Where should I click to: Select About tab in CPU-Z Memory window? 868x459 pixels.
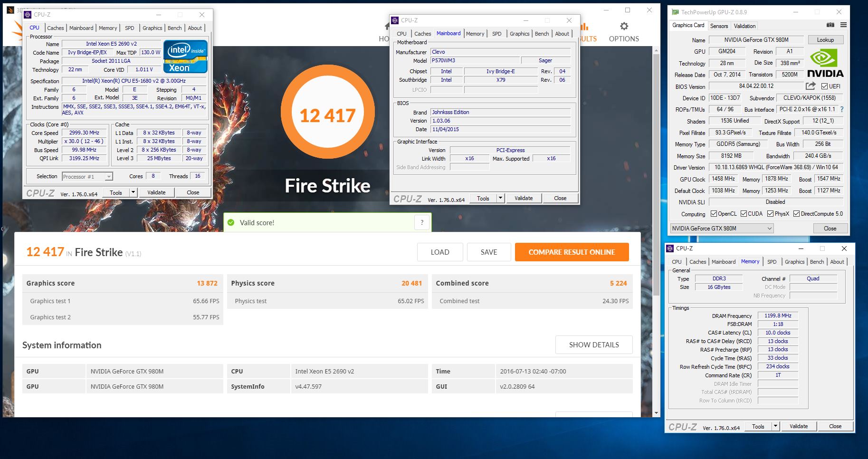[x=837, y=262]
